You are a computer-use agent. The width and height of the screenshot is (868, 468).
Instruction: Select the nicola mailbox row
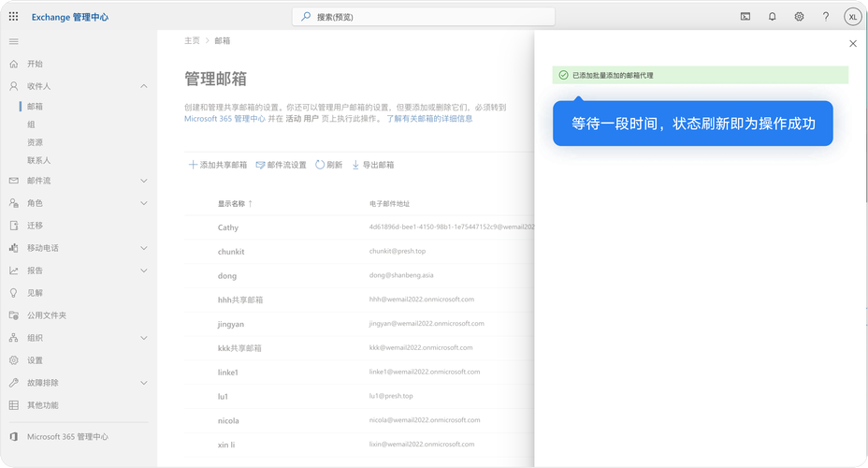point(359,420)
